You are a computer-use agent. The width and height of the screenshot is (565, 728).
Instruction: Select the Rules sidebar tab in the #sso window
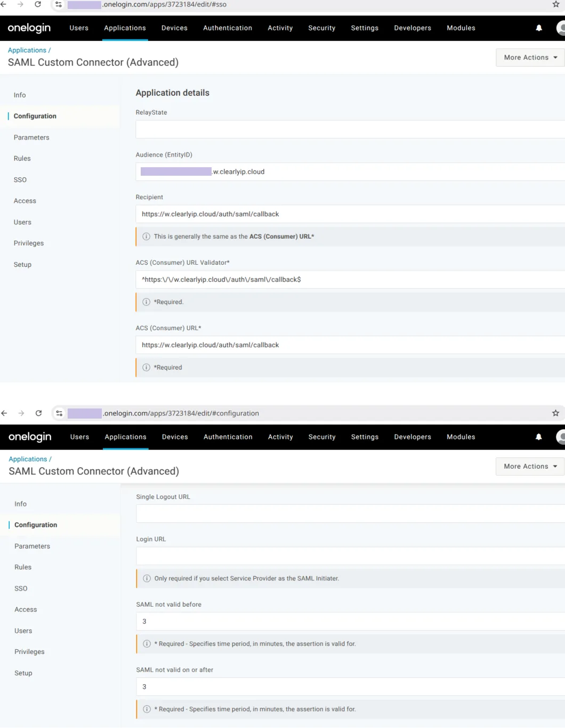tap(22, 159)
